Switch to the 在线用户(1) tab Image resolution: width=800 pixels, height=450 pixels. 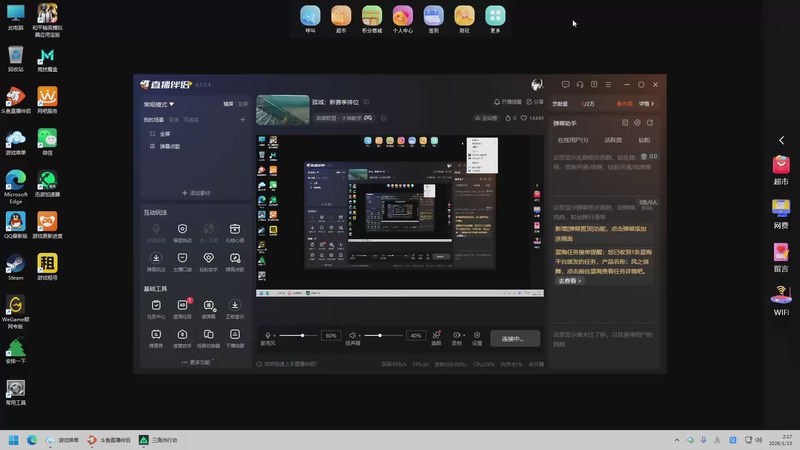(572, 140)
